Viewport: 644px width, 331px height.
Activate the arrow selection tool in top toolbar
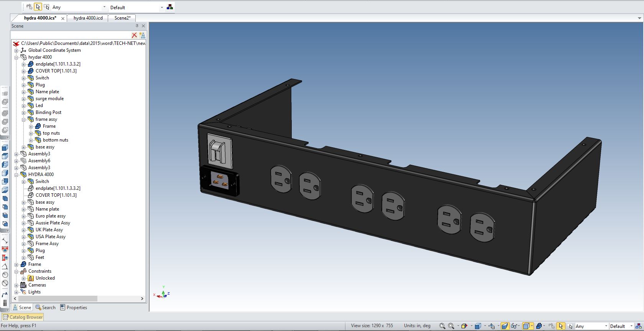click(x=38, y=7)
